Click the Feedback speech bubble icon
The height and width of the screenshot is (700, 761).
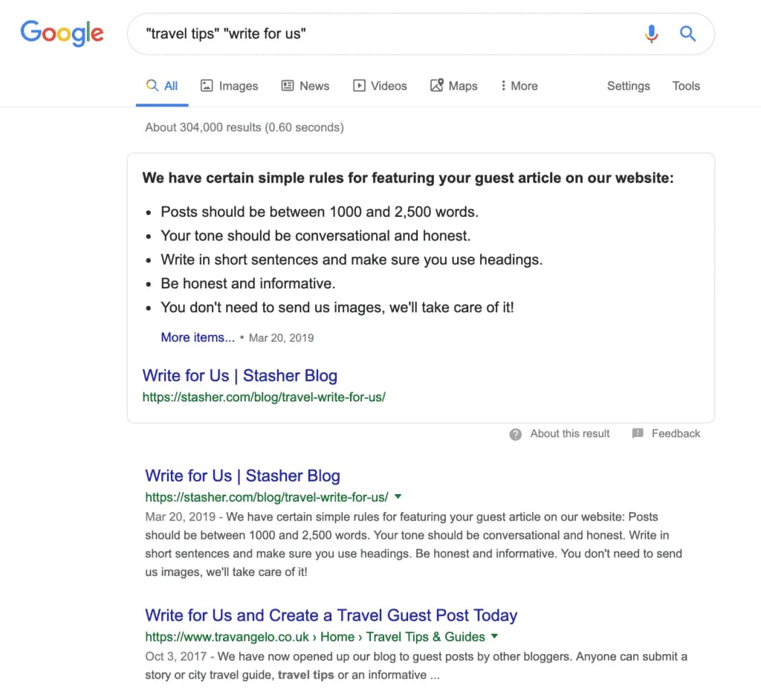point(638,434)
